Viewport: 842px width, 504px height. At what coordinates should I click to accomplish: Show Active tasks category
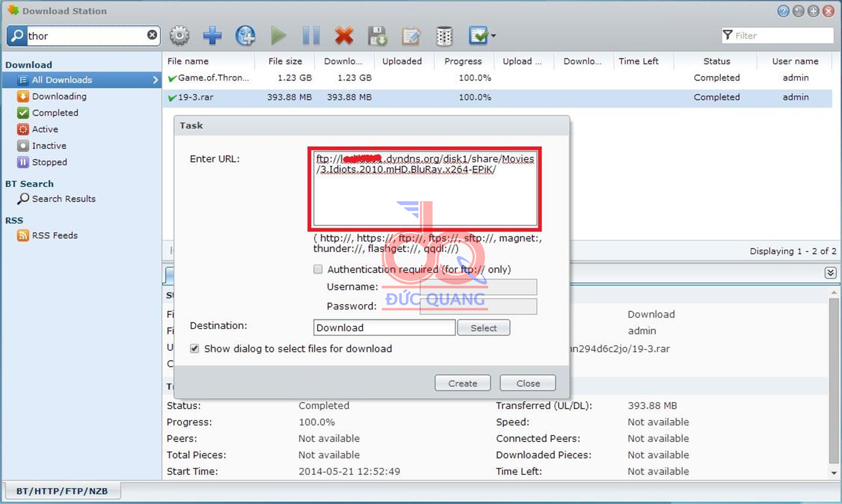[44, 129]
